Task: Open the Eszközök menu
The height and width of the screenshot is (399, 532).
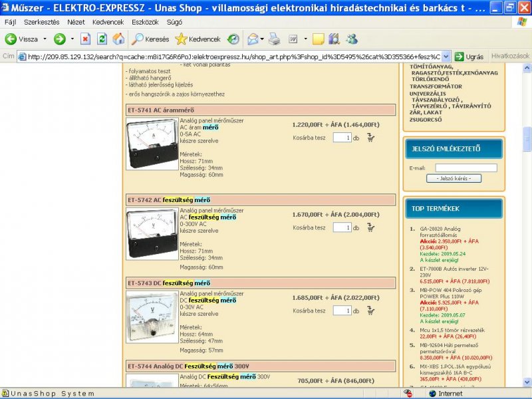Action: click(x=145, y=22)
